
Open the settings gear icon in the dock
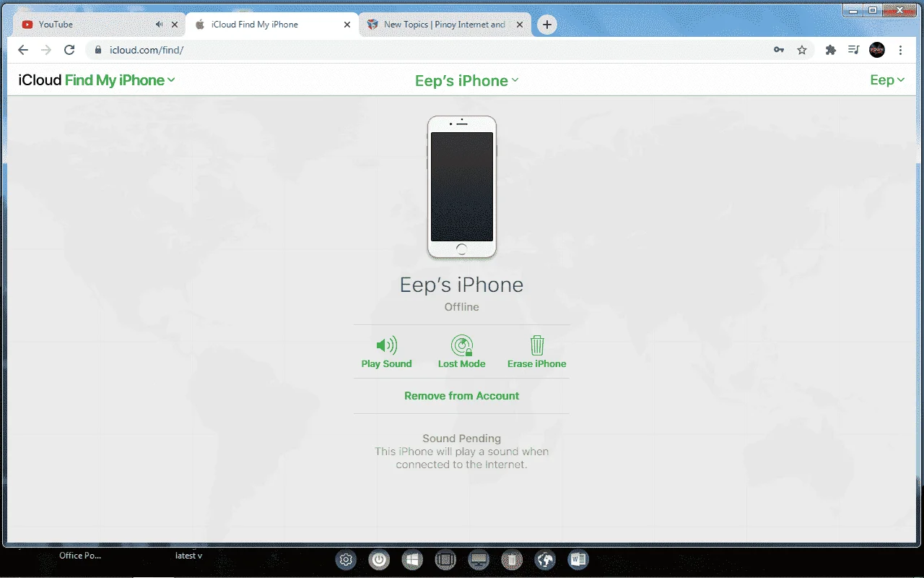(x=346, y=560)
